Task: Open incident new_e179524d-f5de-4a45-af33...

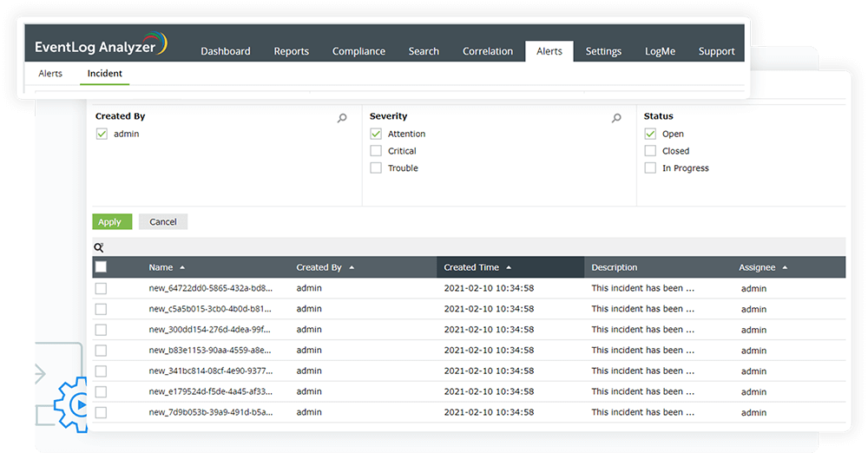Action: tap(210, 391)
